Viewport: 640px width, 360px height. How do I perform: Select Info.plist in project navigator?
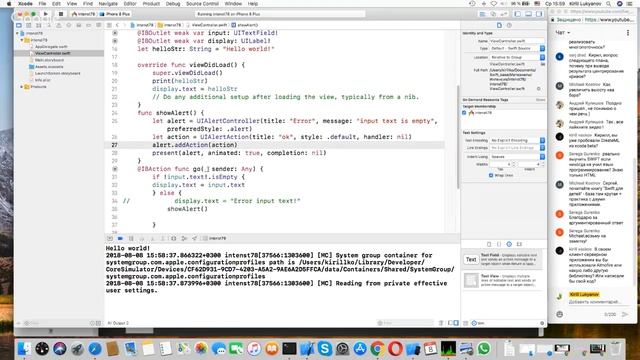pyautogui.click(x=42, y=80)
